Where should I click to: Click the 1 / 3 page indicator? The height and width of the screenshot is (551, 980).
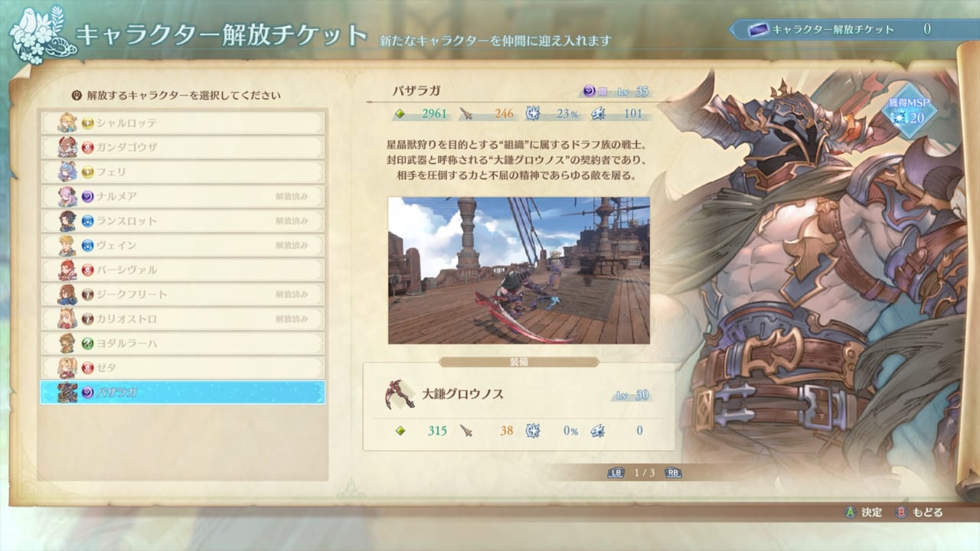645,473
